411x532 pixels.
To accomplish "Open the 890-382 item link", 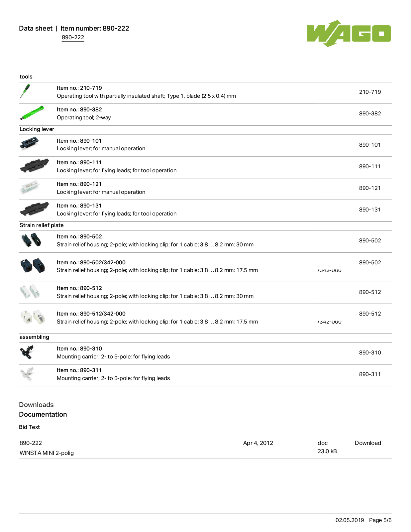I will 370,113.
